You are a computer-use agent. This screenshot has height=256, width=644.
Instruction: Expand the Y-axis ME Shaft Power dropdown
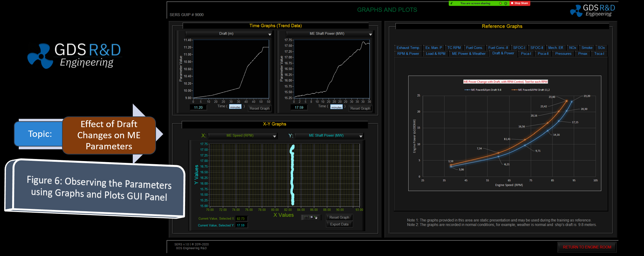point(360,136)
